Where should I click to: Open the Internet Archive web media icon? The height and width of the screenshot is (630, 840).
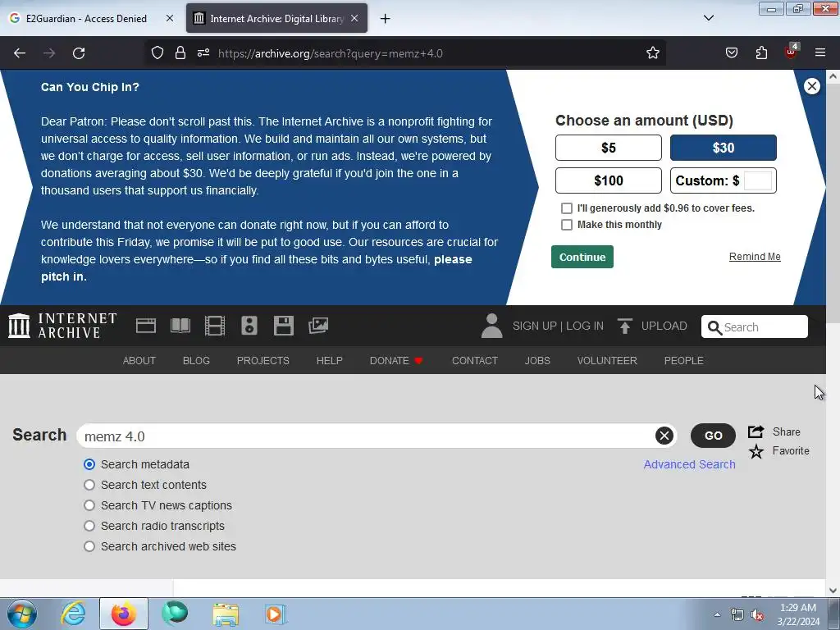tap(146, 326)
